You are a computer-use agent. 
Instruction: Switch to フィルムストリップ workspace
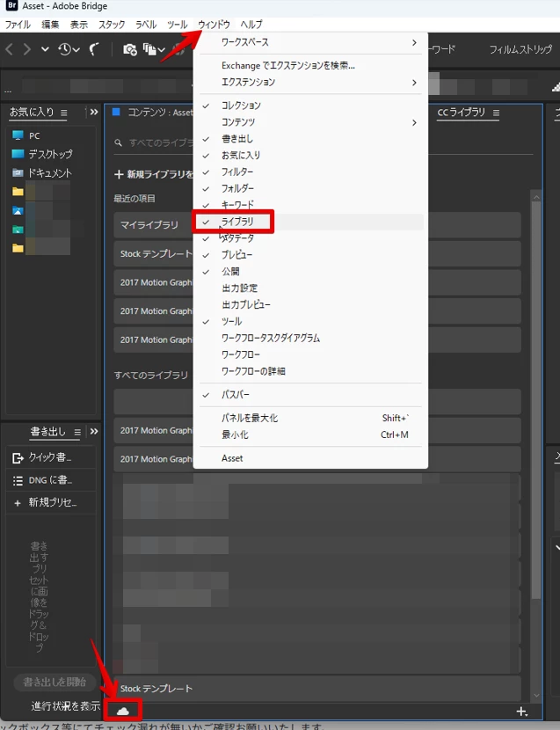(520, 49)
